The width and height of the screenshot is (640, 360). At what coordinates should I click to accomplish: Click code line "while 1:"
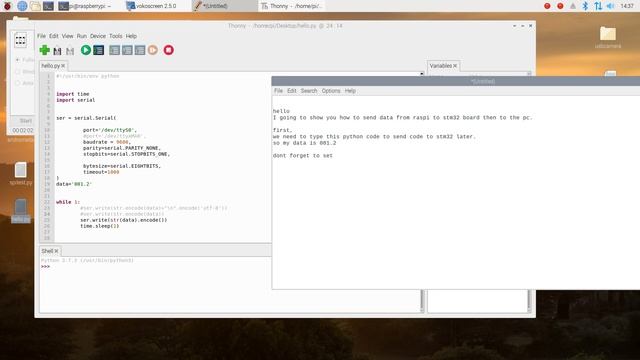(x=68, y=202)
